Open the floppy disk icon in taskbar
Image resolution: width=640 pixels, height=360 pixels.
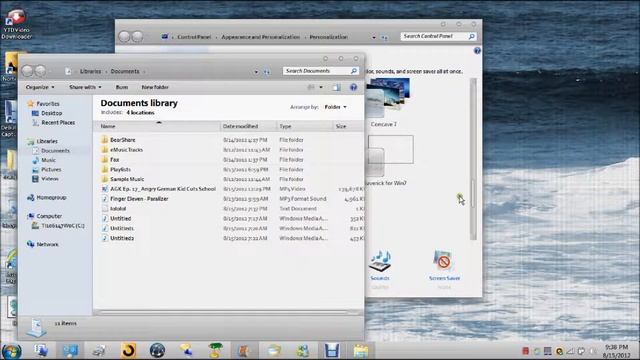pyautogui.click(x=331, y=351)
